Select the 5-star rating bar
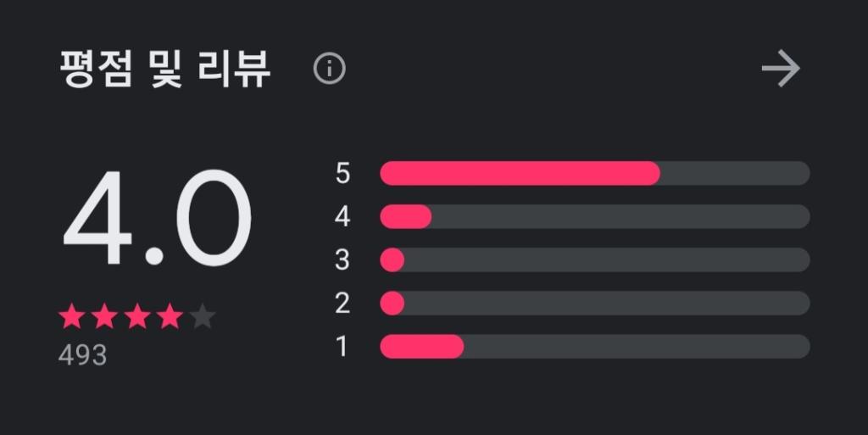 (595, 173)
